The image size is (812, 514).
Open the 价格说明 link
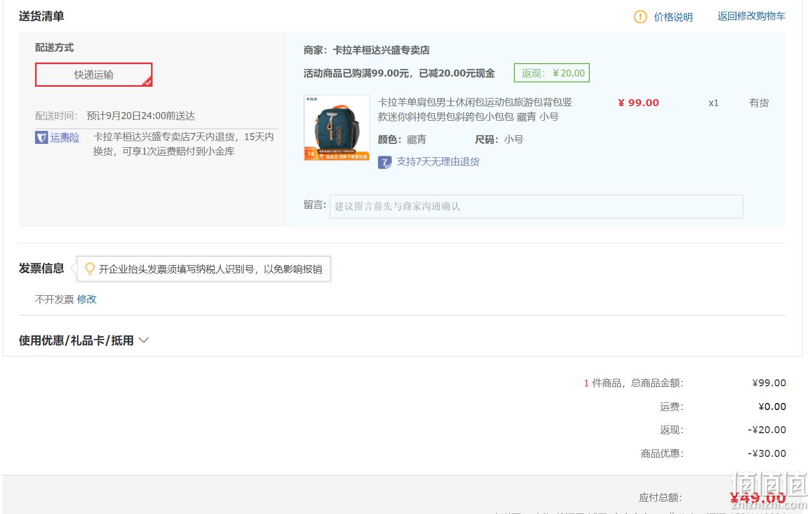(x=673, y=17)
